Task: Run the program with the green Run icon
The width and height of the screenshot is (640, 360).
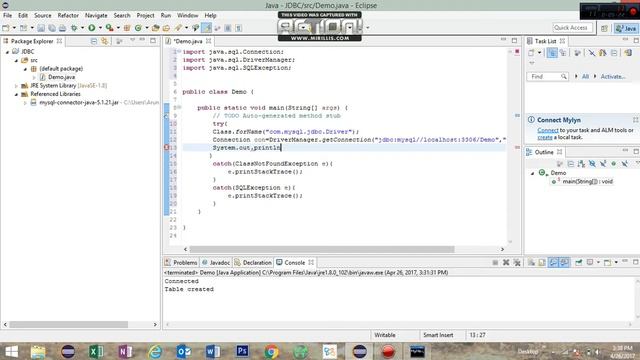Action: point(92,28)
